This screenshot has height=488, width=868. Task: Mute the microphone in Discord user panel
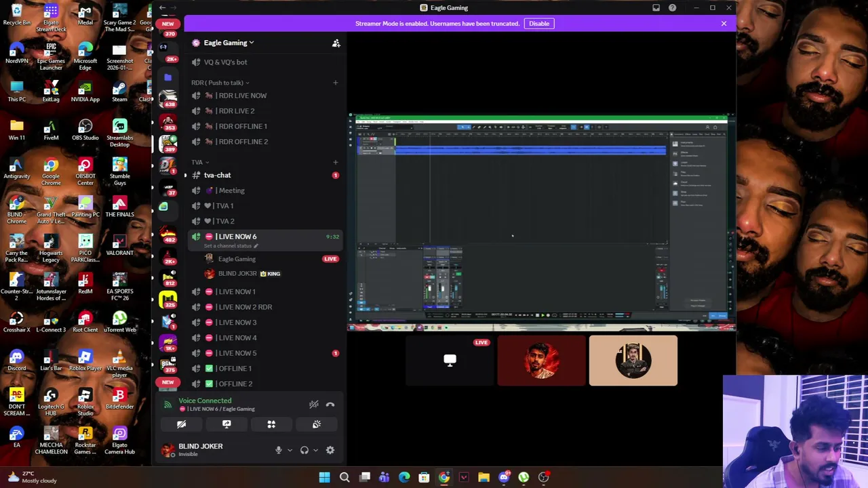[278, 450]
